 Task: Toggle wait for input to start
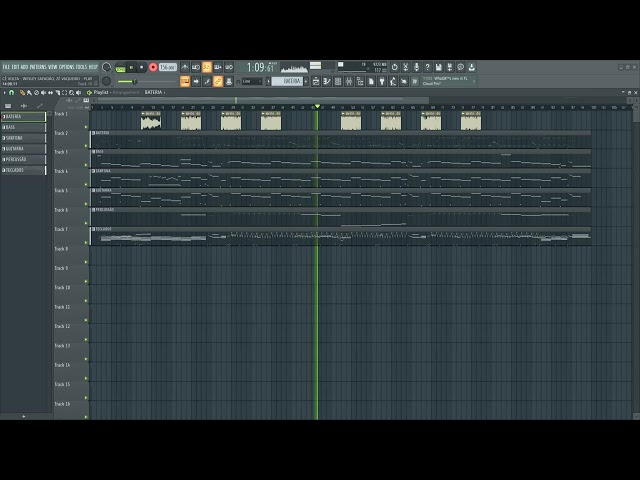(196, 67)
